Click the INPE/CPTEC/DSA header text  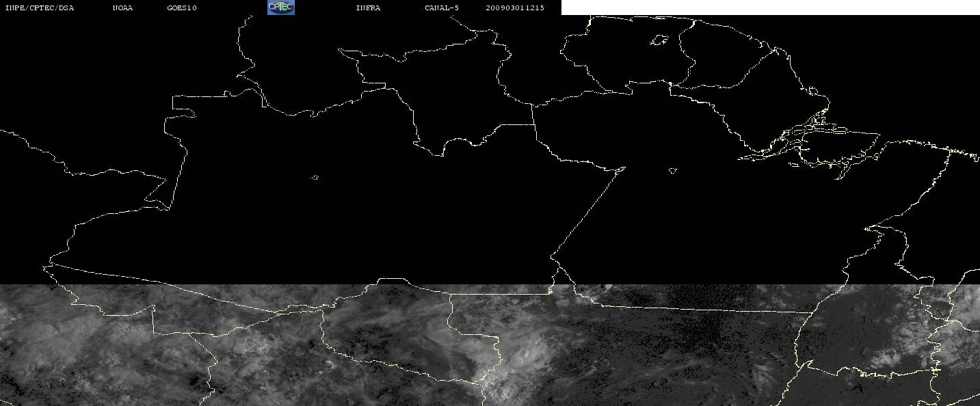39,8
